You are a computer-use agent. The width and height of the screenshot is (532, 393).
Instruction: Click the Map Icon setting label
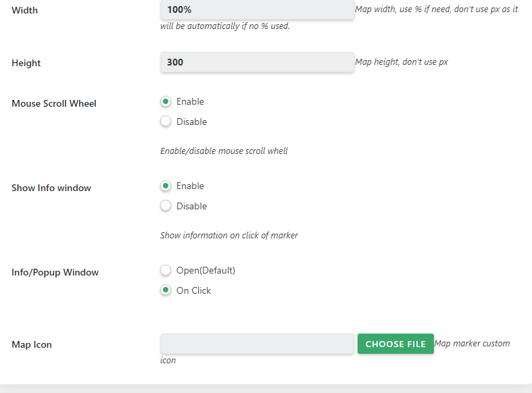pyautogui.click(x=32, y=344)
